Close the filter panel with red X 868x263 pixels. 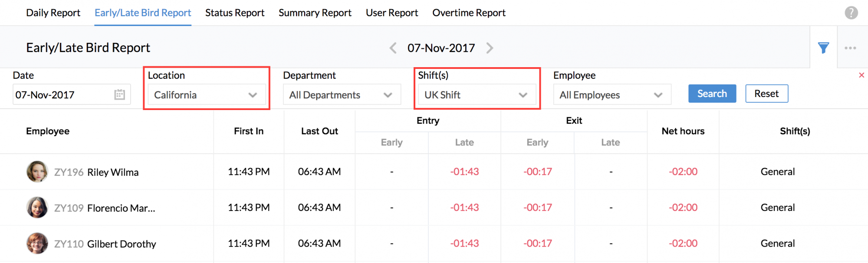coord(861,75)
